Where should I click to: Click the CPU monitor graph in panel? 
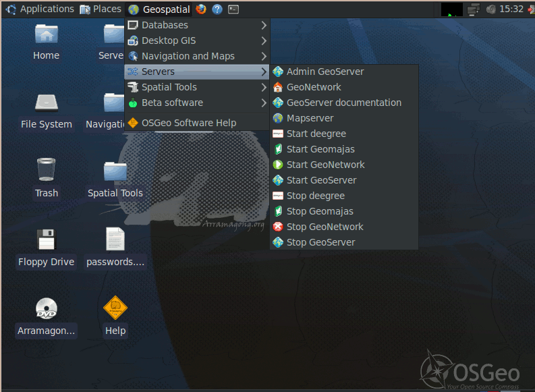[x=452, y=9]
